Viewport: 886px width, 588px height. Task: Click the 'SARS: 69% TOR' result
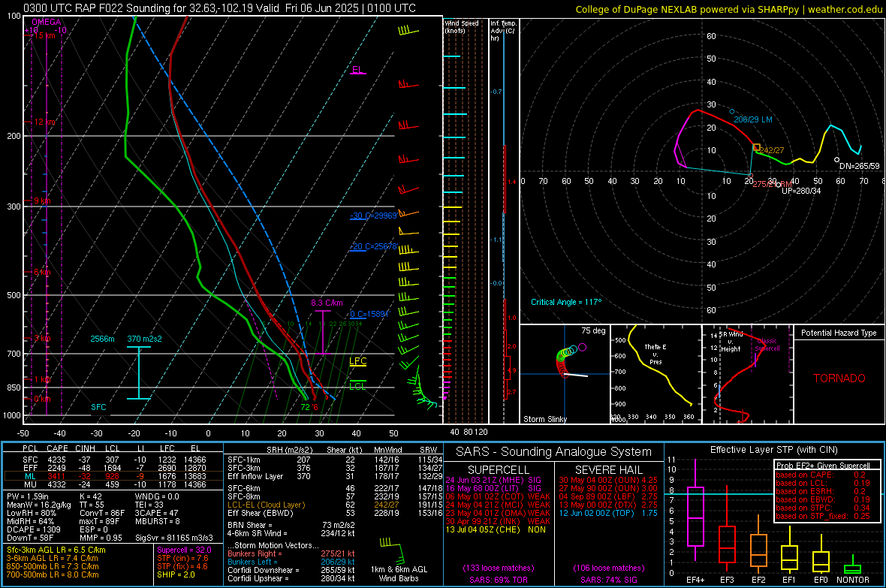498,580
